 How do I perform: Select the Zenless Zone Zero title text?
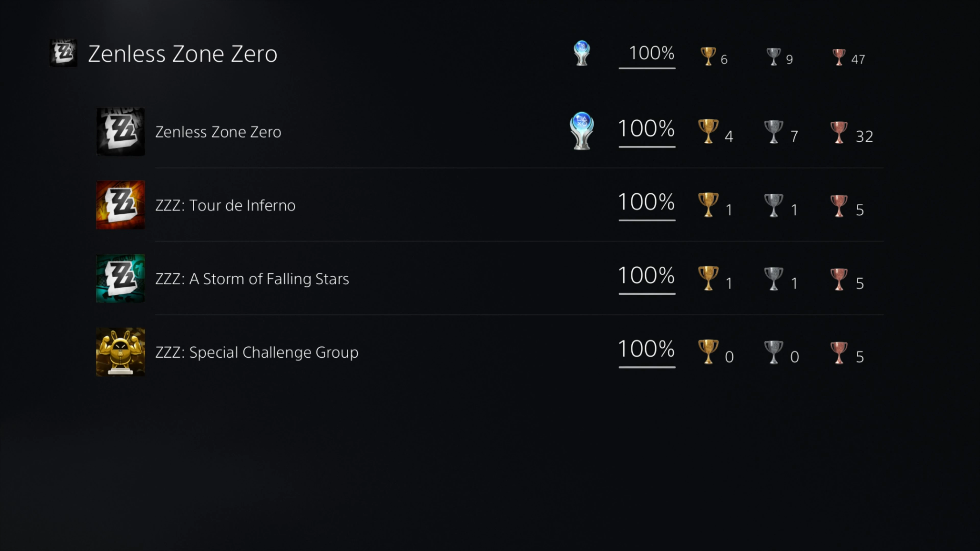coord(218,132)
